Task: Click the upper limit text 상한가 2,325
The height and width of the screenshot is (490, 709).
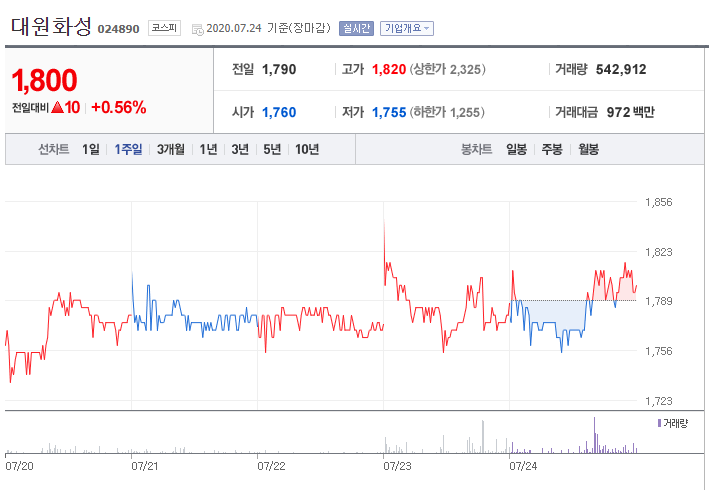Action: pos(448,70)
